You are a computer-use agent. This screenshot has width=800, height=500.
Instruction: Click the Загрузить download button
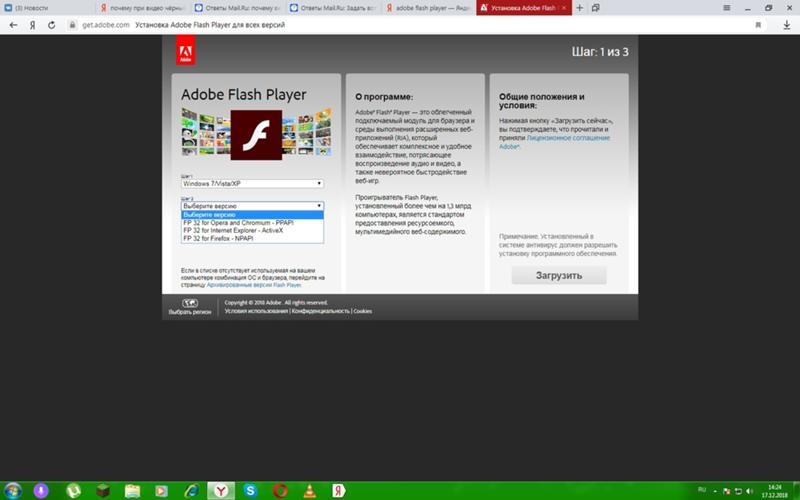559,276
